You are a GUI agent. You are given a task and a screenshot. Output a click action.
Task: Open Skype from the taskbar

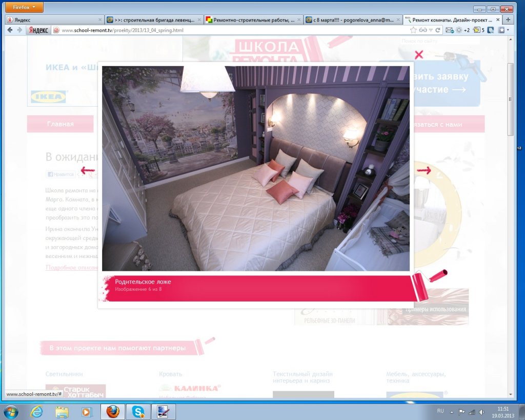point(138,412)
